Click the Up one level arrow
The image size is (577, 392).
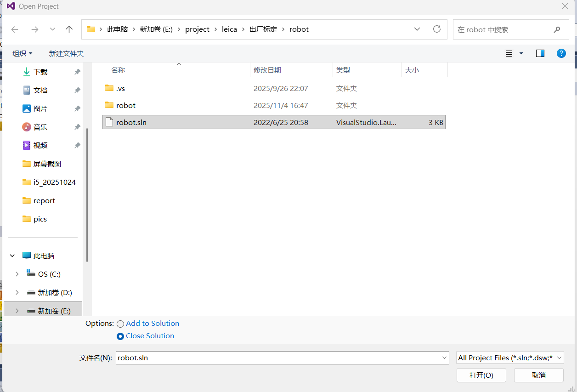(69, 29)
